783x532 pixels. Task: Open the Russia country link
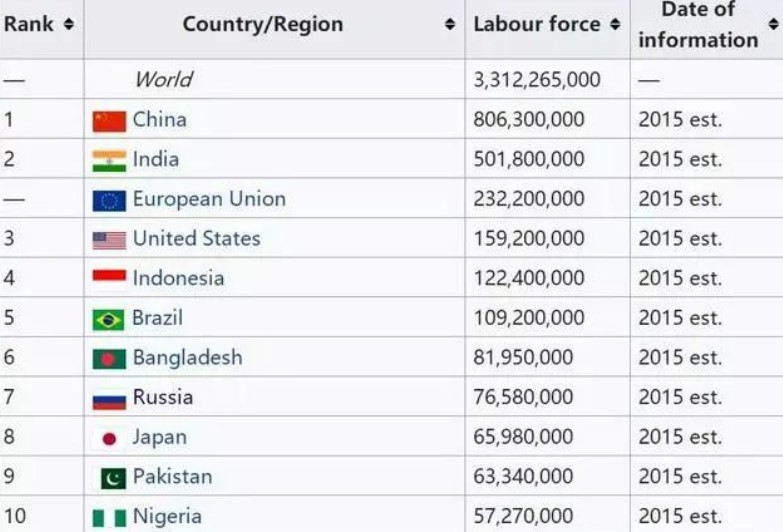(x=163, y=398)
